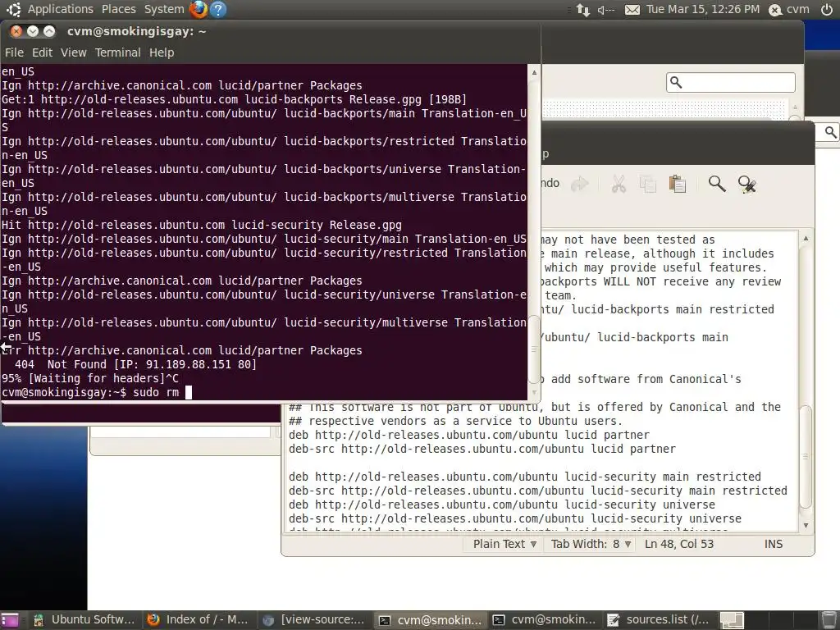Click the power/session icon in top panel

827,9
